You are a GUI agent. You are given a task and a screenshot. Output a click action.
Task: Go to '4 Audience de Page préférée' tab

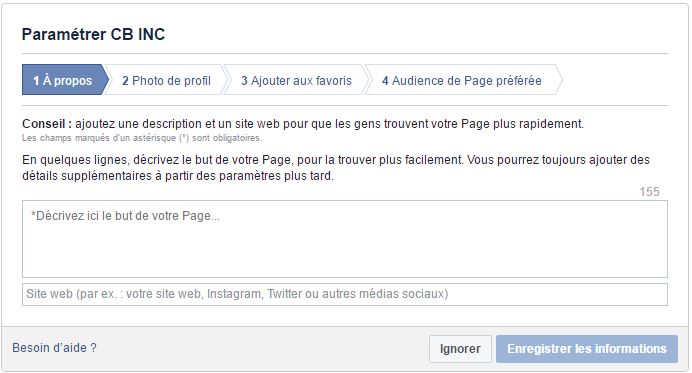pyautogui.click(x=462, y=80)
